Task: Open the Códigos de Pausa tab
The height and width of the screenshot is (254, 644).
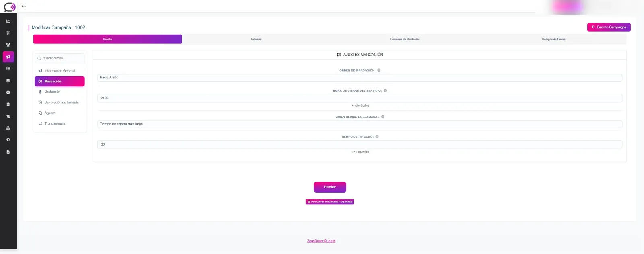Action: (553, 39)
